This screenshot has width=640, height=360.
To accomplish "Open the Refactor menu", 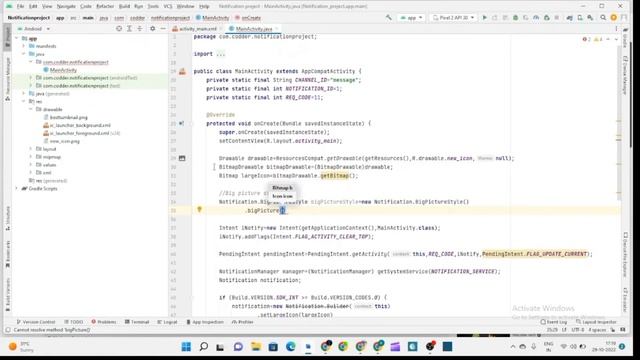I will (x=105, y=6).
